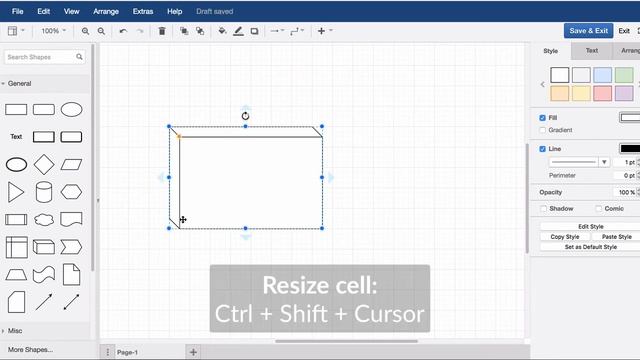Open the Arrange menu
Viewport: 640px width, 360px height.
(106, 11)
